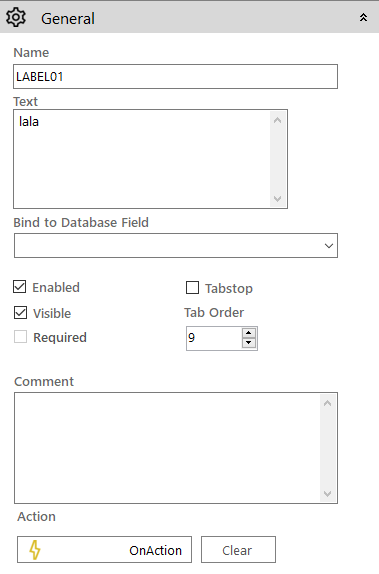Click Text box scroll down arrow
379x574 pixels.
[x=278, y=199]
